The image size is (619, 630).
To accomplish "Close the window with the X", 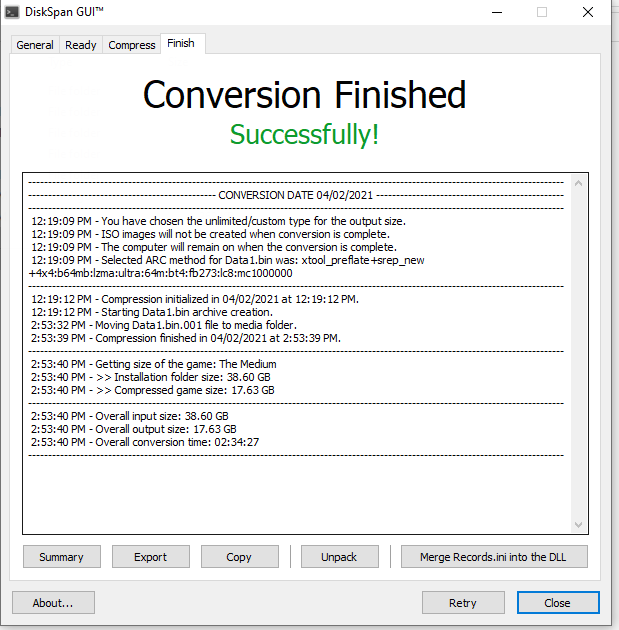I will pyautogui.click(x=588, y=12).
